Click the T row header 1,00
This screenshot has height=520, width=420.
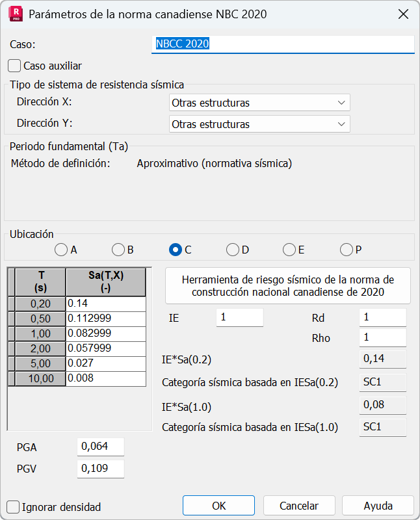(40, 333)
